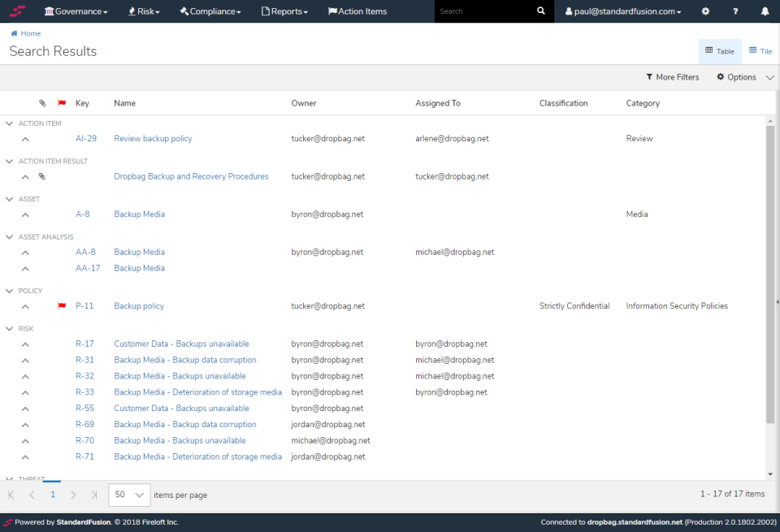Image resolution: width=780 pixels, height=532 pixels.
Task: Open the paul@standardfusion.com user menu
Action: point(623,11)
